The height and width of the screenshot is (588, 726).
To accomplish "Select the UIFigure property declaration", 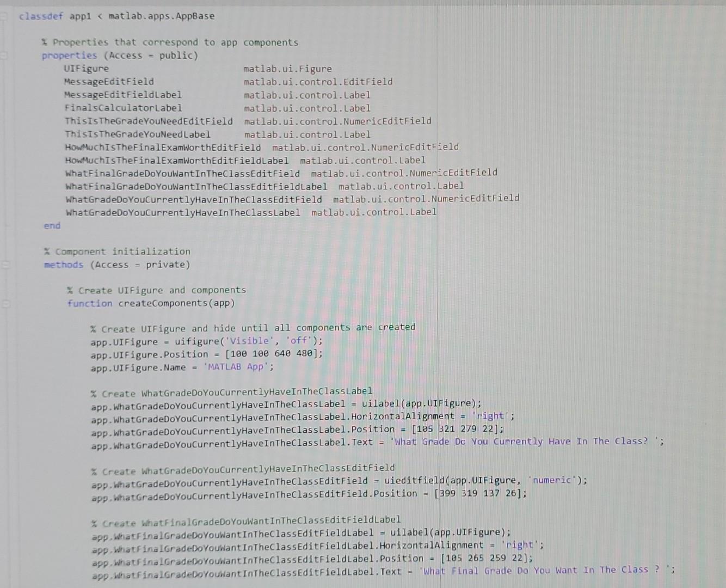I will tap(87, 69).
